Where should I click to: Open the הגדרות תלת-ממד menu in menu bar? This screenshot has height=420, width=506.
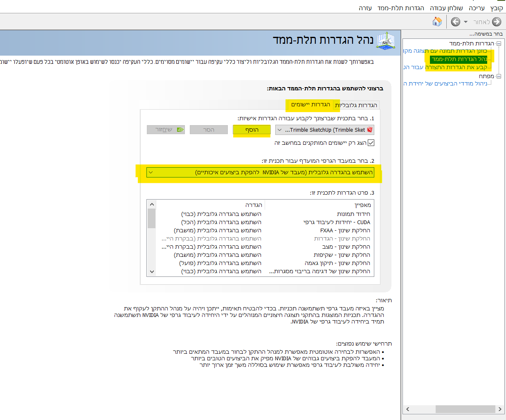[x=400, y=8]
